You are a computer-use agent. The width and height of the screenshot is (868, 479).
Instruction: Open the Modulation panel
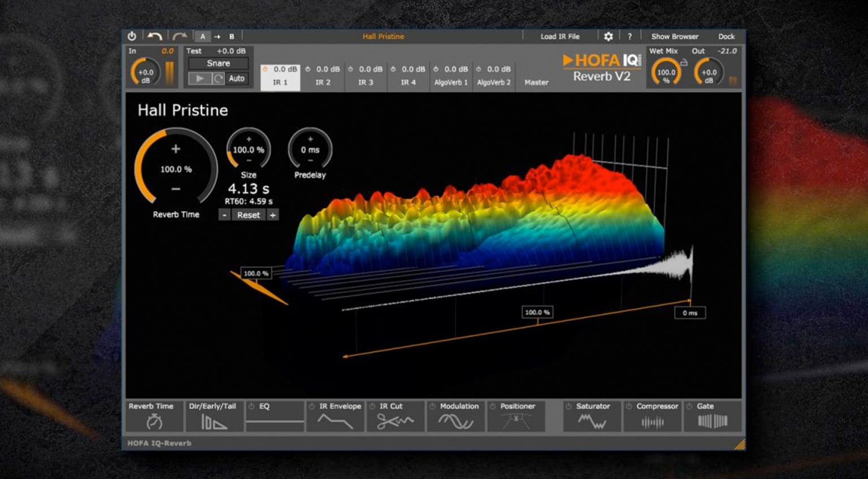(x=456, y=421)
